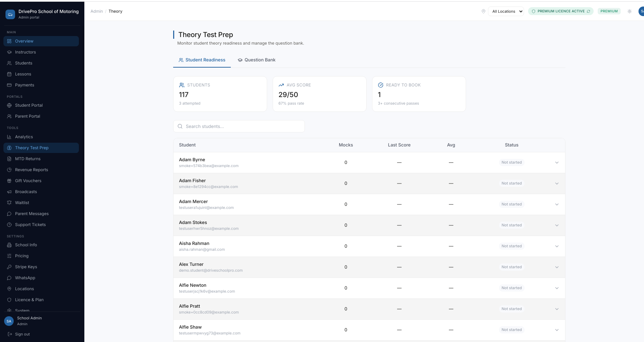This screenshot has width=644, height=342.
Task: Toggle the light/dark theme sun icon
Action: tap(630, 11)
